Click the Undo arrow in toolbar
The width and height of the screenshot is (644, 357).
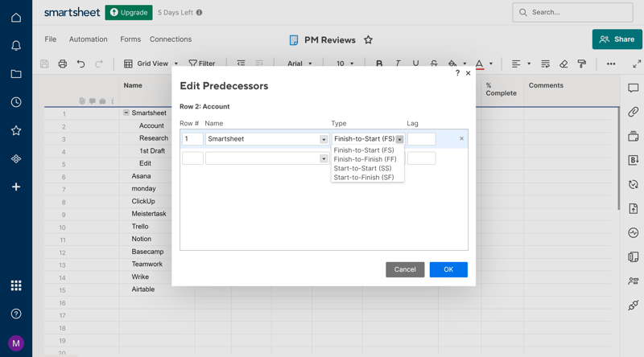pos(81,64)
